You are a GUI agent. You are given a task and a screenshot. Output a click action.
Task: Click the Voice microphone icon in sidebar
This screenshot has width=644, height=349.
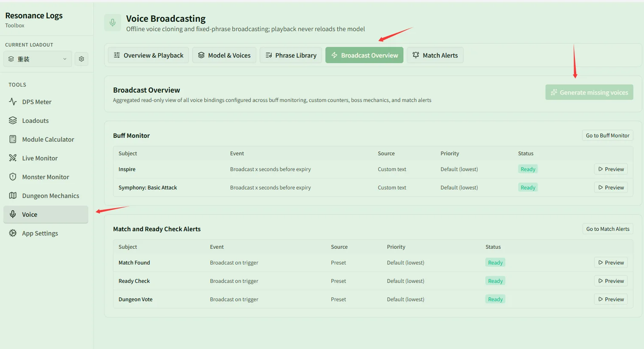(13, 214)
